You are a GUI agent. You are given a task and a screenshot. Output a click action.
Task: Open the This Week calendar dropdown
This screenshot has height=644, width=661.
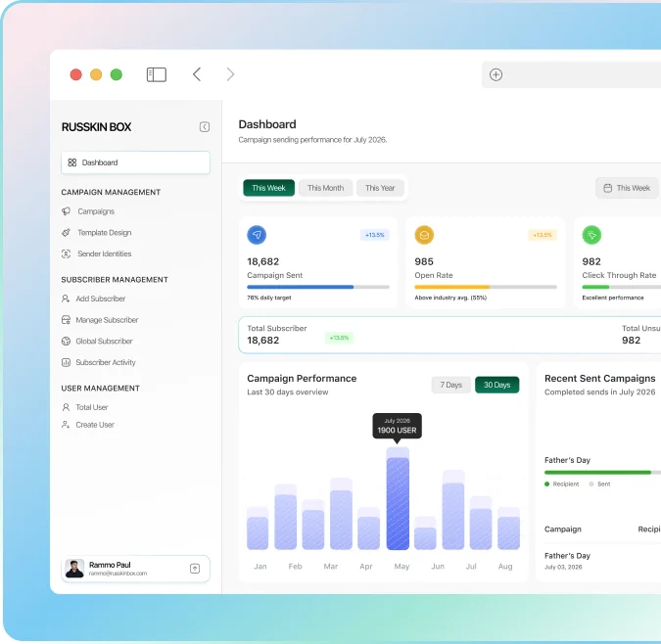coord(627,188)
